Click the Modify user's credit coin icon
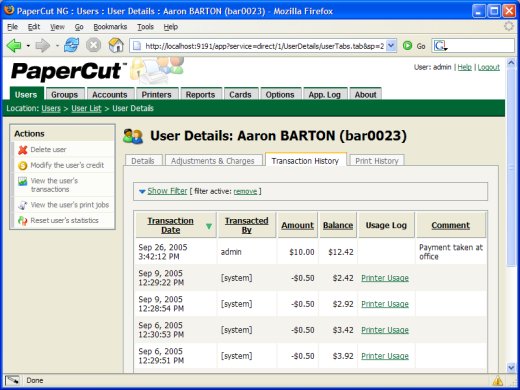 pos(23,165)
